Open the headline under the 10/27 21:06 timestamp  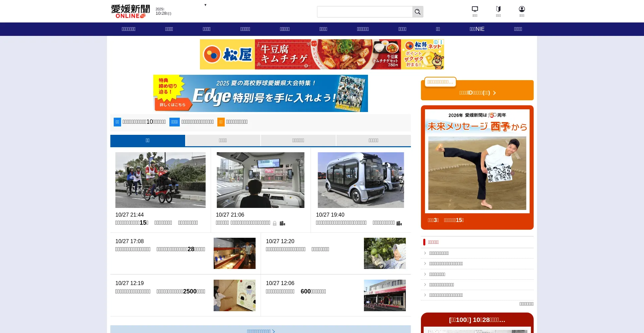[x=243, y=223]
